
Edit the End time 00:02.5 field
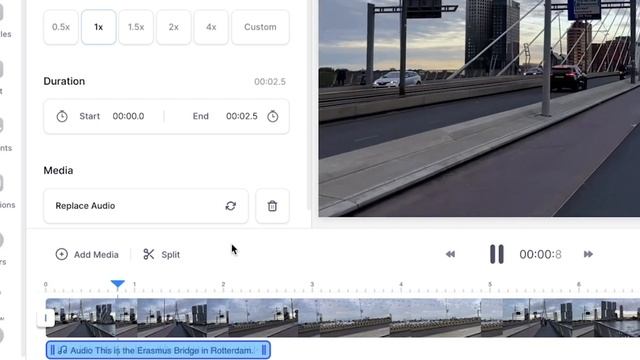(x=242, y=116)
